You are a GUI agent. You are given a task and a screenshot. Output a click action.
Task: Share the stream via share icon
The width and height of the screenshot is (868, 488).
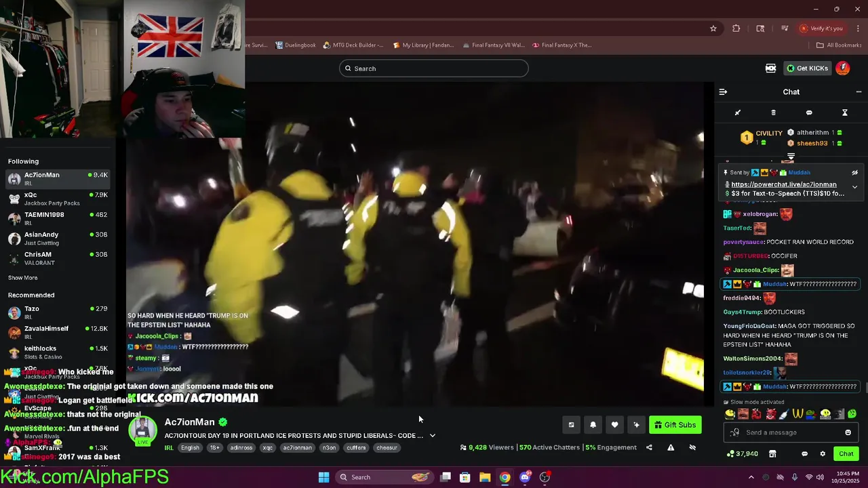click(x=649, y=447)
